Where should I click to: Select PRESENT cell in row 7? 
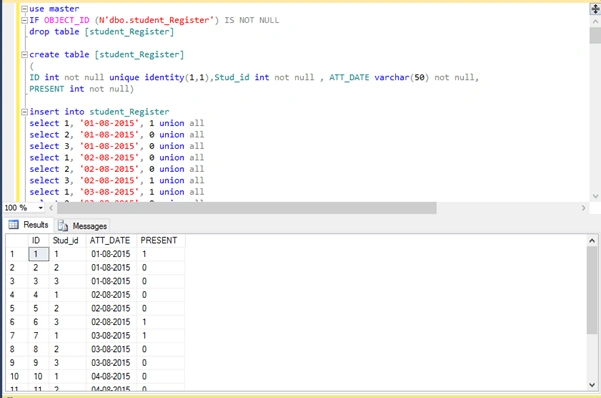coord(161,336)
